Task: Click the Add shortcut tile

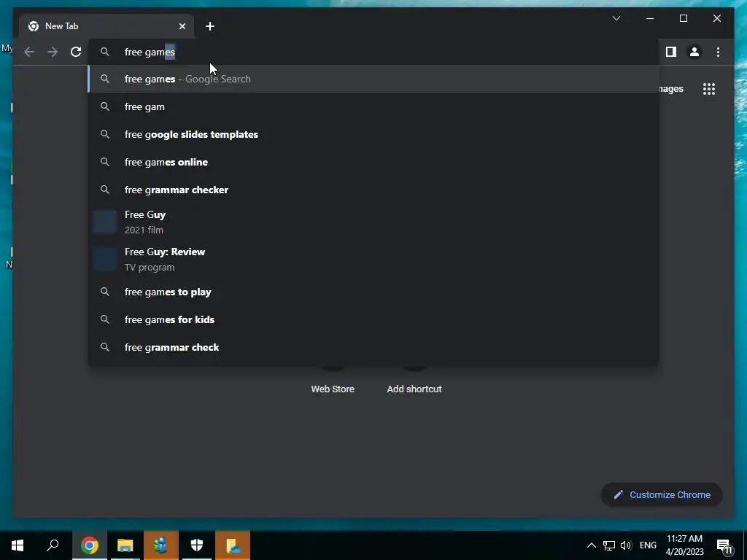Action: 414,389
